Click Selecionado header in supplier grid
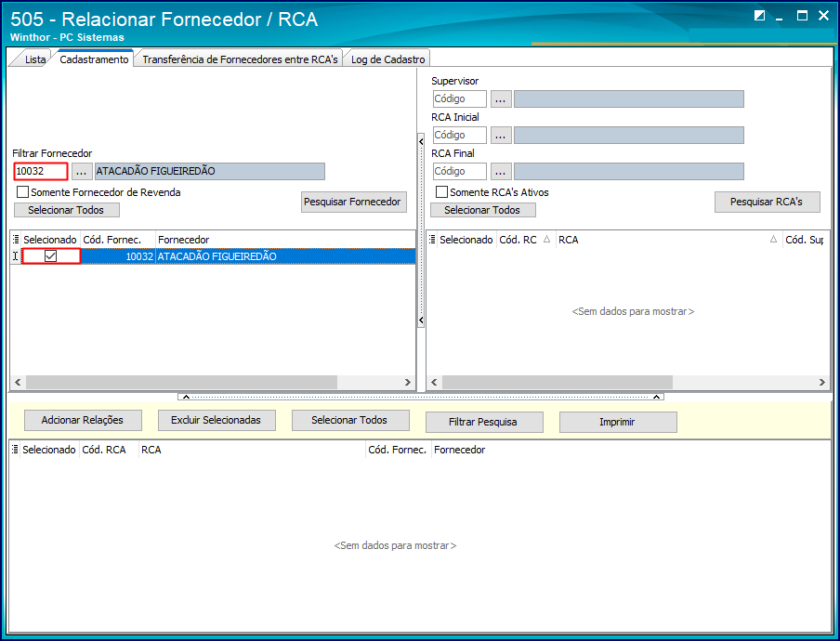This screenshot has width=840, height=641. (x=50, y=240)
